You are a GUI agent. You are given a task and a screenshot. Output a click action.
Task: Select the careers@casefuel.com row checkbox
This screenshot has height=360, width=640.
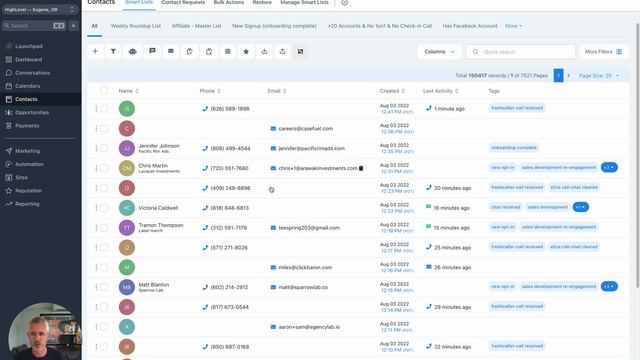point(104,129)
